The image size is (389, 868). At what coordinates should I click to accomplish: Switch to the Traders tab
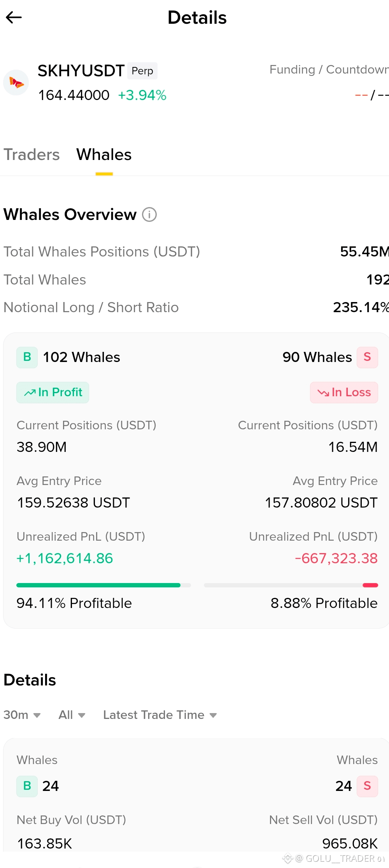coord(32,155)
